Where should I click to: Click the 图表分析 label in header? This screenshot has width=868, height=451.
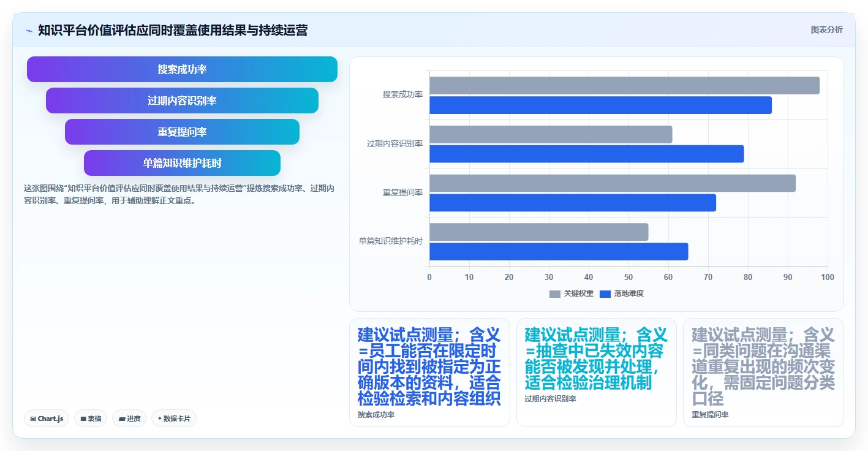826,29
